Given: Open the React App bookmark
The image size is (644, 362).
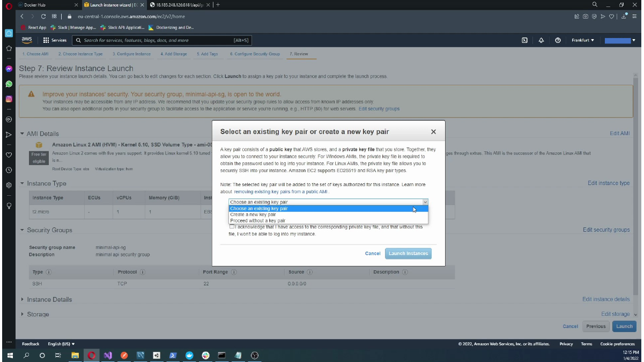Looking at the screenshot, I should point(34,27).
